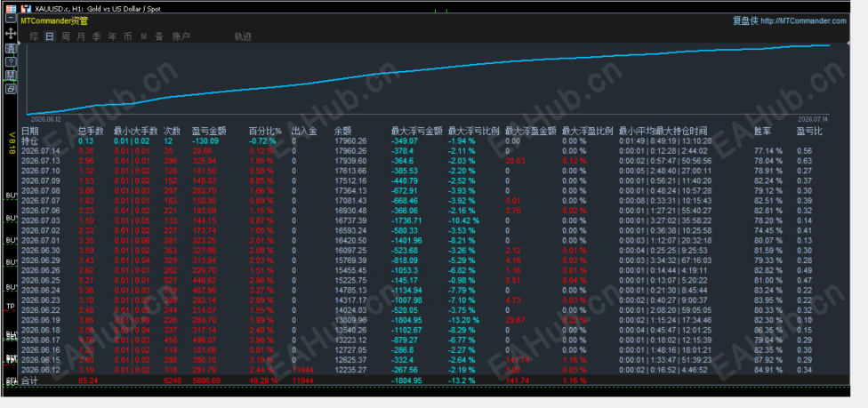868x408 pixels.
Task: Switch to the 周 weekly tab
Action: click(65, 36)
